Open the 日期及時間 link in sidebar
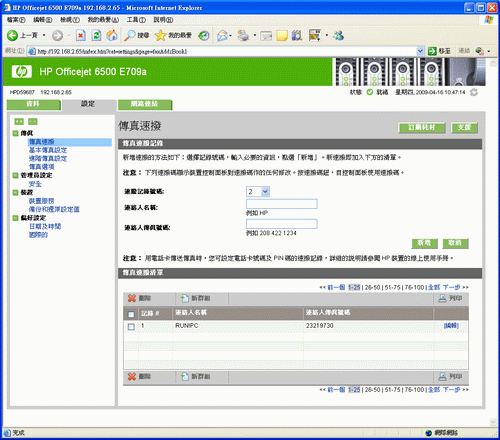 click(45, 227)
